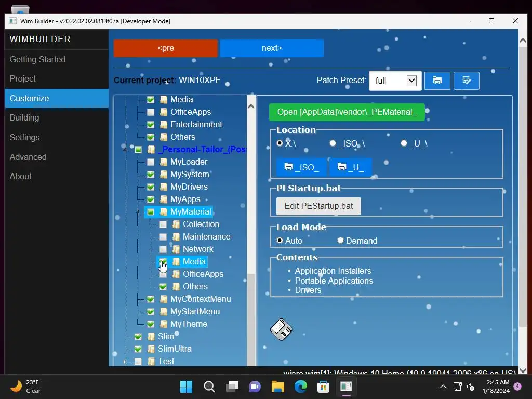
Task: Open [AppData]\vendor\_PEMaterial_ folder button
Action: (347, 112)
